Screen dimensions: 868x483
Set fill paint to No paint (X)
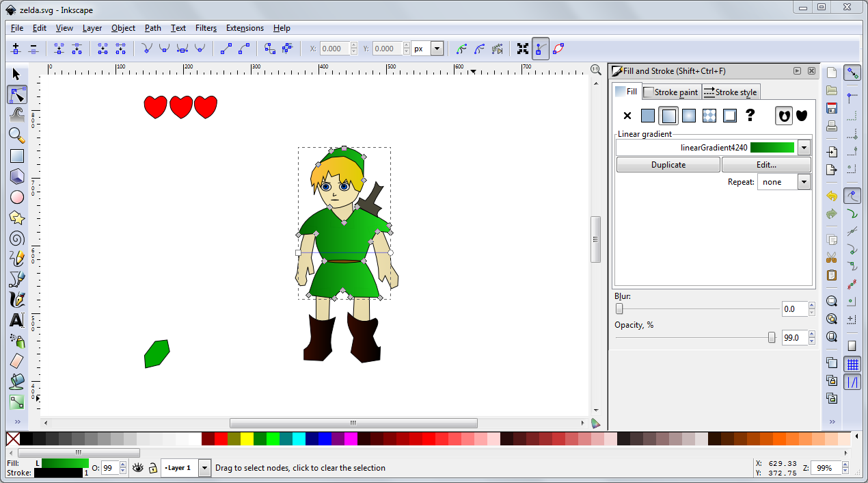click(627, 116)
